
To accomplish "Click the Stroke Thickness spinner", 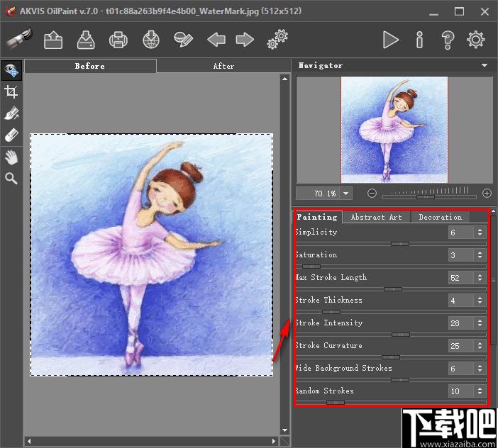I will click(480, 301).
